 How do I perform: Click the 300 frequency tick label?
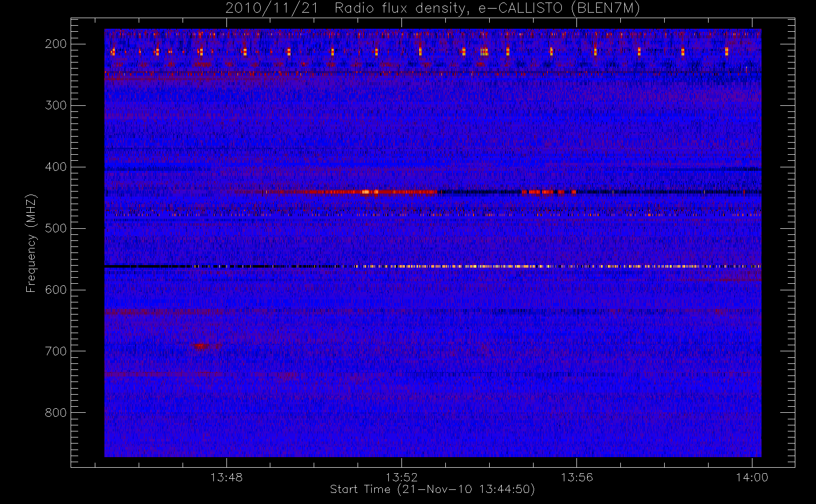(x=56, y=105)
